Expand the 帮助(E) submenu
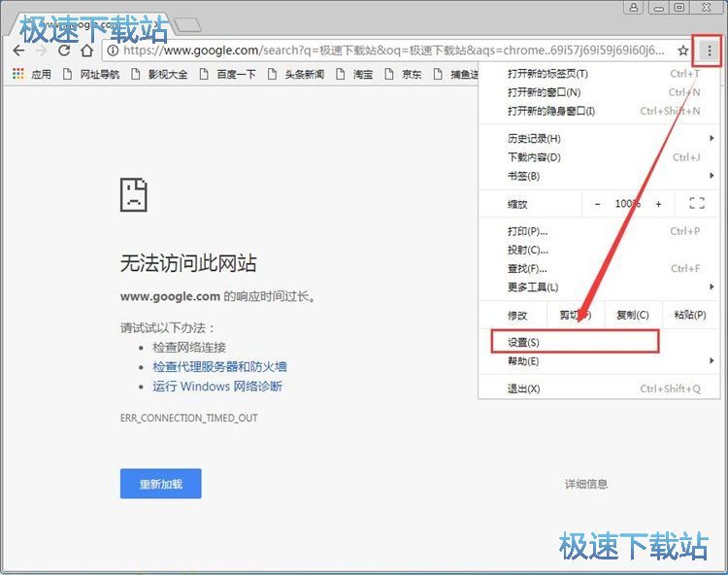The height and width of the screenshot is (575, 728). (x=599, y=361)
